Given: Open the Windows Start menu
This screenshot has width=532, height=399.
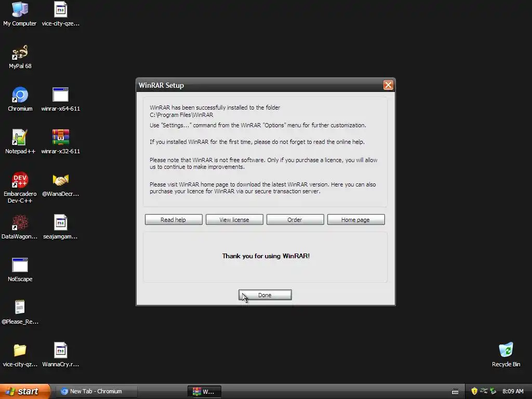Looking at the screenshot, I should (x=24, y=391).
